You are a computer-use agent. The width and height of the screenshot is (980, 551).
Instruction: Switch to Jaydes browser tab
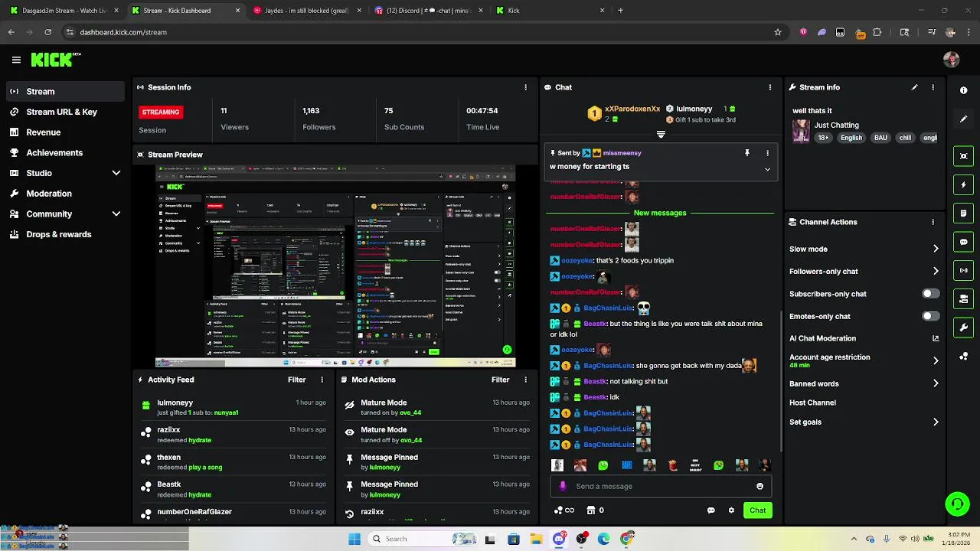pyautogui.click(x=306, y=11)
